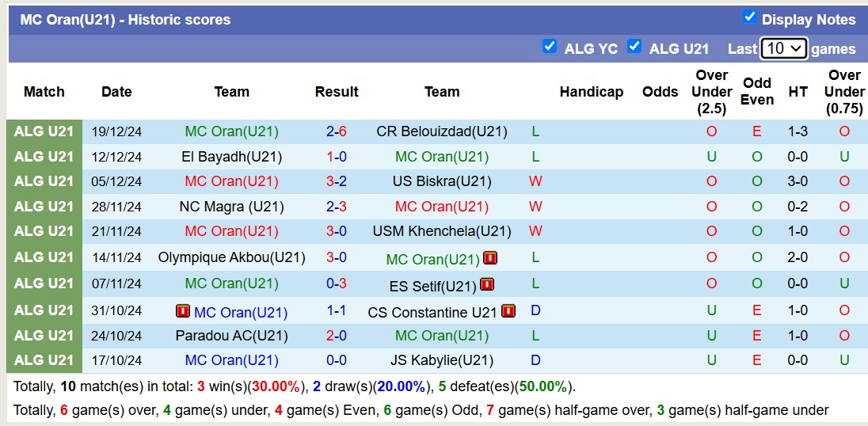
Task: Open CR Belouizdad(U21) team link
Action: 442,131
